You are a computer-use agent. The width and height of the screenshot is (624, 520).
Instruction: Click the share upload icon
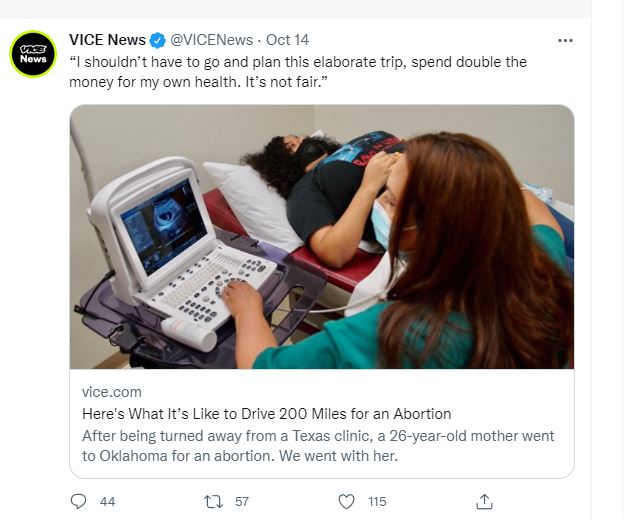click(484, 502)
